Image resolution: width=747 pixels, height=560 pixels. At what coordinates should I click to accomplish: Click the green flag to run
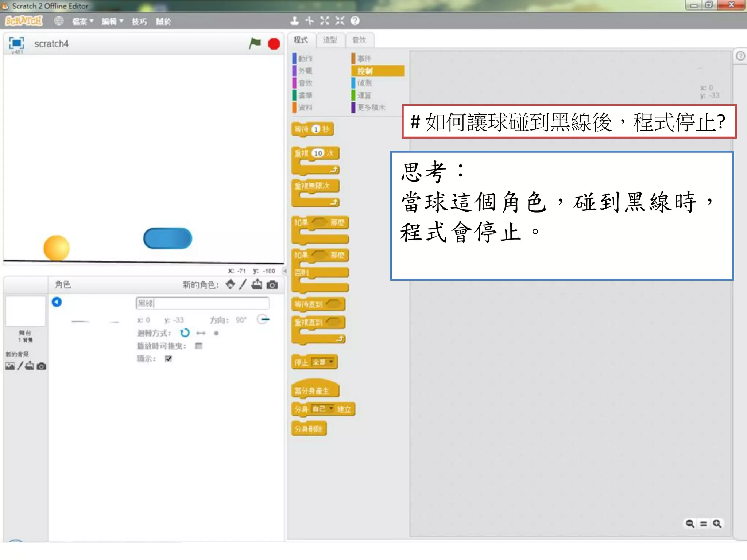click(255, 43)
